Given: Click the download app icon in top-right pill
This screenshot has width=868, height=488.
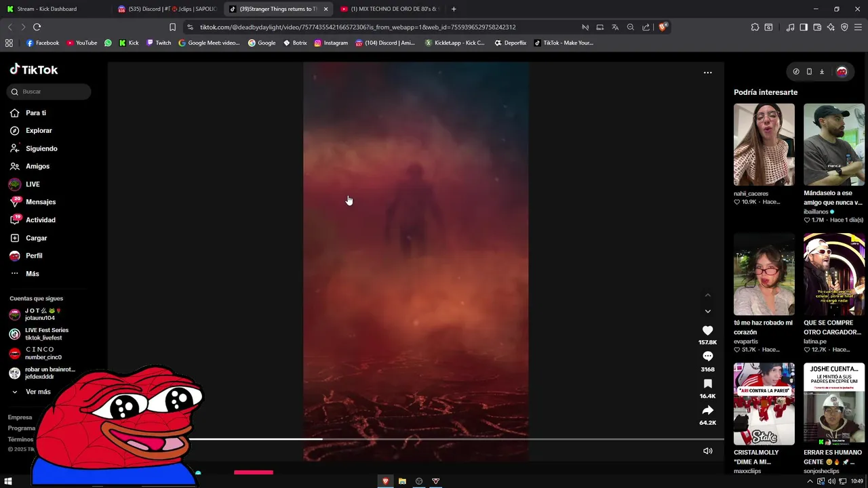Looking at the screenshot, I should click(x=822, y=72).
